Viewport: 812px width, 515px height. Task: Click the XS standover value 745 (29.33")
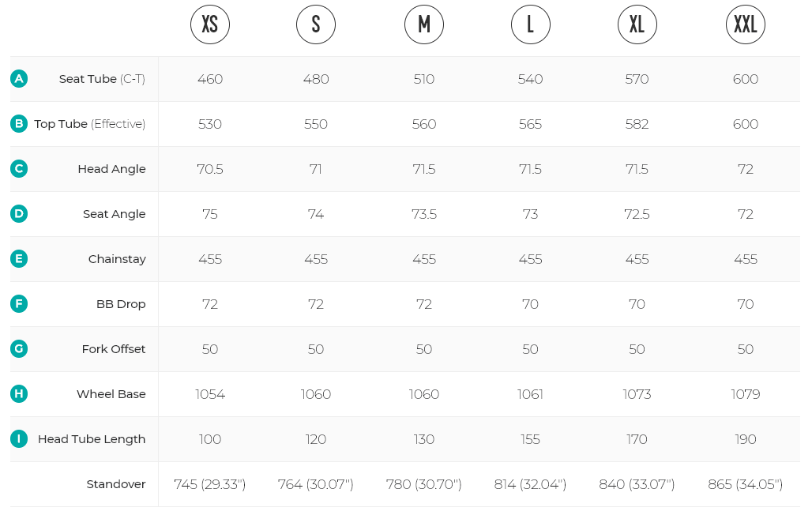coord(210,484)
